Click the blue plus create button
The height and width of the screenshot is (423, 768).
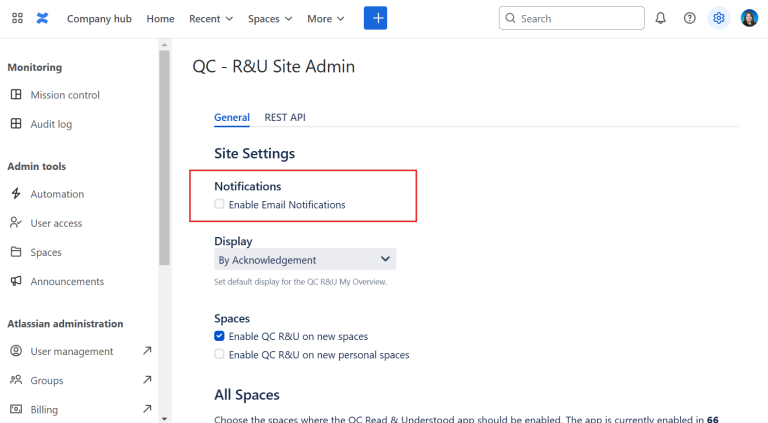(375, 18)
